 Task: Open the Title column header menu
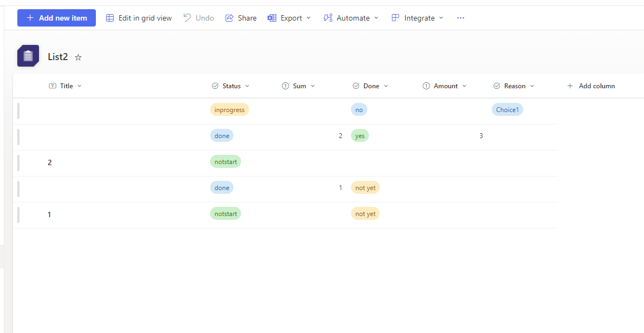click(x=66, y=86)
